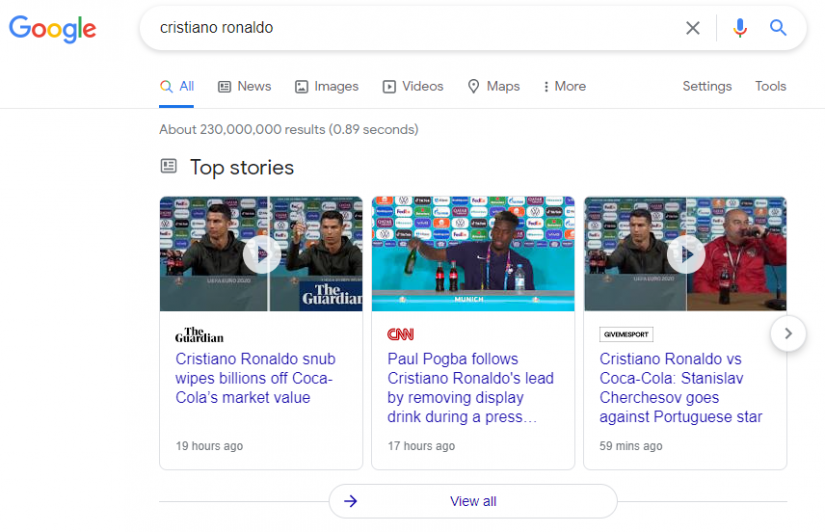
Task: Show next top stories with arrow
Action: [x=788, y=333]
